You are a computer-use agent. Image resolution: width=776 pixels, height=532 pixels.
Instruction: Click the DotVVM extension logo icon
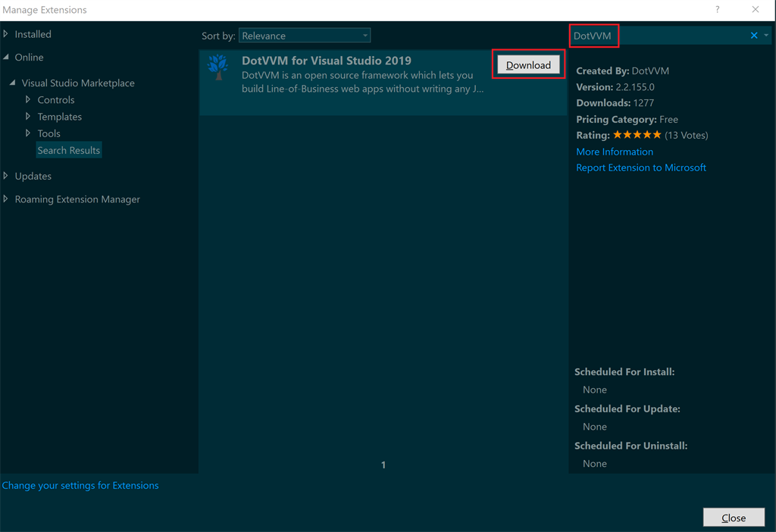pyautogui.click(x=218, y=67)
